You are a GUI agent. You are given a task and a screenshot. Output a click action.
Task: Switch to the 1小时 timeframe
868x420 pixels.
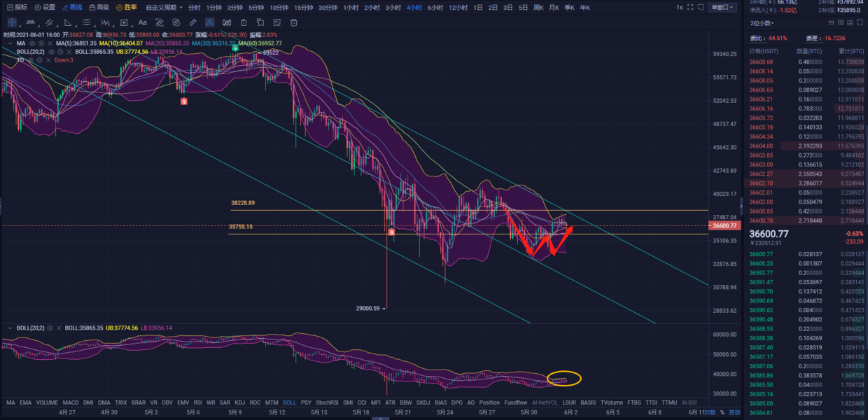pos(351,7)
